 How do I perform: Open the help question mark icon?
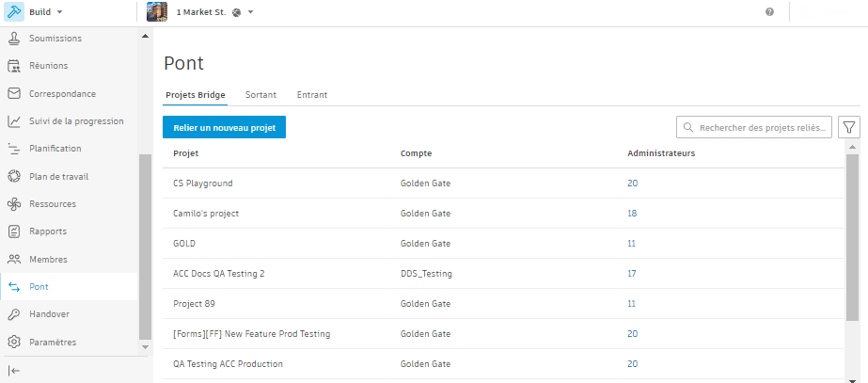[x=769, y=12]
